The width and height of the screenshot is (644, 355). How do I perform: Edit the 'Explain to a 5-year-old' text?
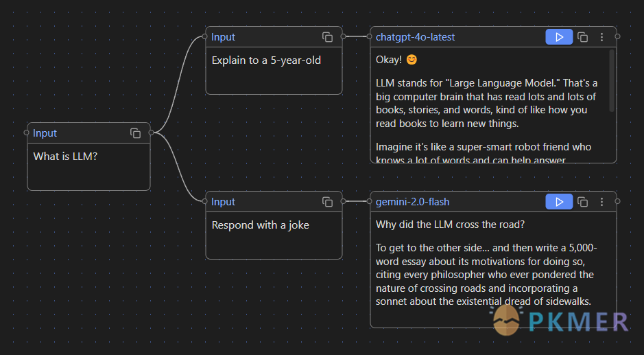273,69
